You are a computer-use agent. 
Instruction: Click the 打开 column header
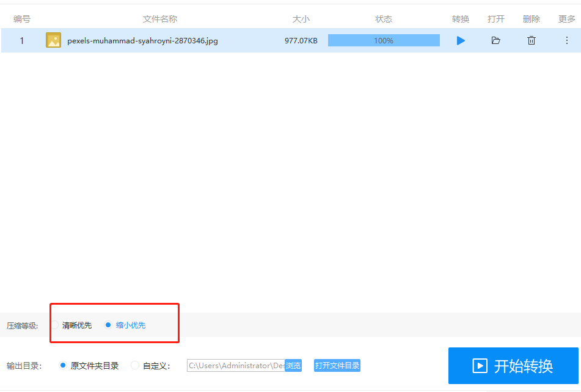click(x=496, y=19)
